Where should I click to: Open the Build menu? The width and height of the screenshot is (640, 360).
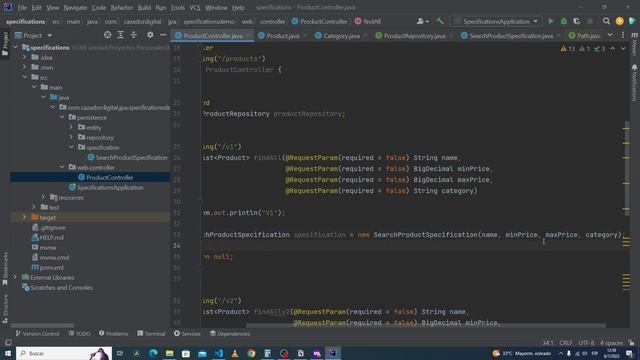coord(144,7)
